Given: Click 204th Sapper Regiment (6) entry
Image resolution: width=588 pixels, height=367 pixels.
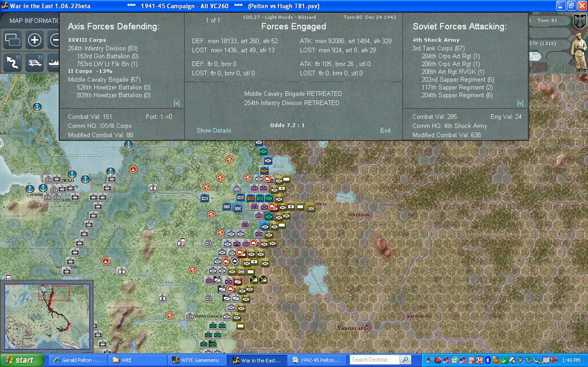Looking at the screenshot, I should pos(457,95).
